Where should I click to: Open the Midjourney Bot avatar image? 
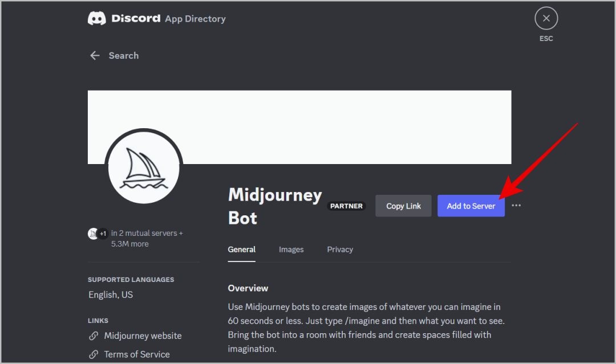(x=144, y=166)
